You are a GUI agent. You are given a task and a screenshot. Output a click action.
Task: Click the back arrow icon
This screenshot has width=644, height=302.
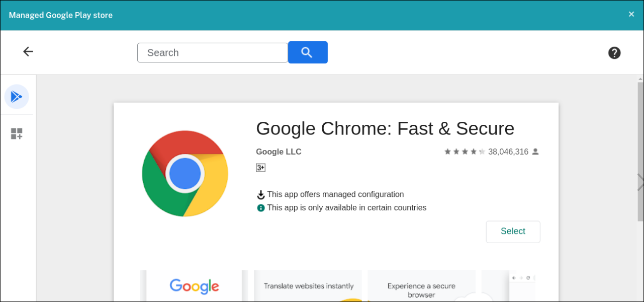(28, 52)
